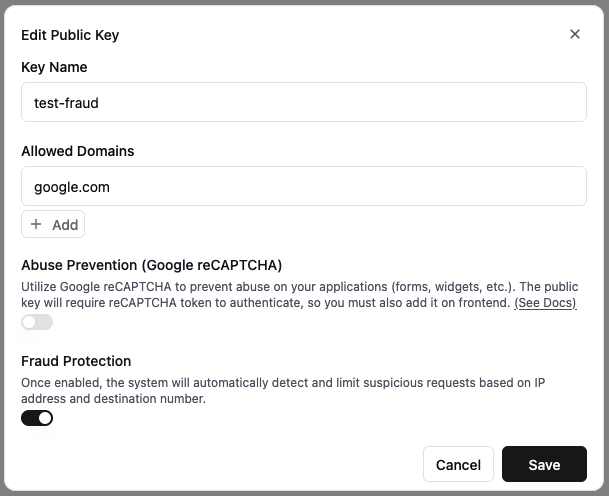Close the Edit Public Key dialog

[575, 34]
